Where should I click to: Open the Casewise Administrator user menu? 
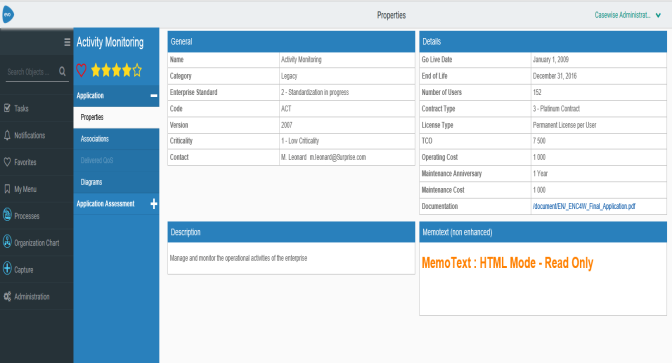click(x=627, y=15)
